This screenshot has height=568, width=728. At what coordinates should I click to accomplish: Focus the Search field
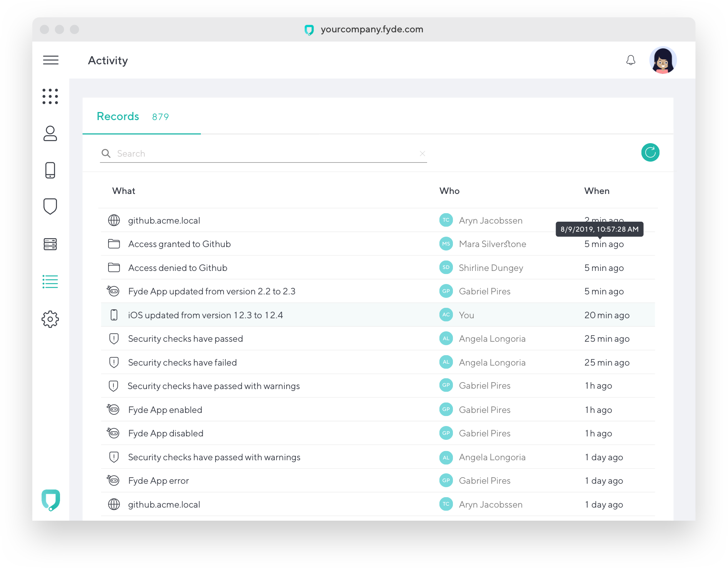pyautogui.click(x=264, y=154)
